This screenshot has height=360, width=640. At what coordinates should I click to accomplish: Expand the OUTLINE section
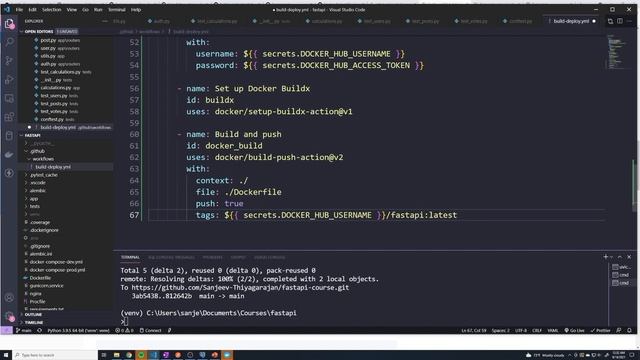33,315
